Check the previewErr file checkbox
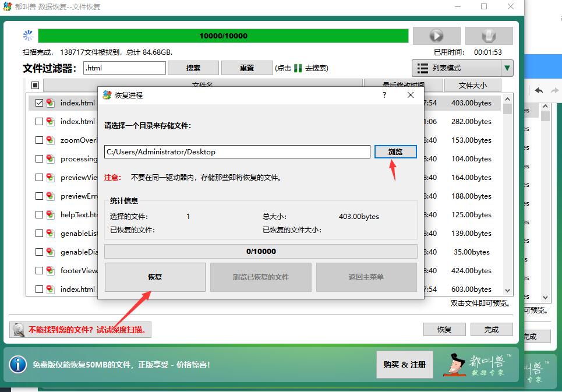The width and height of the screenshot is (562, 392). (x=39, y=196)
